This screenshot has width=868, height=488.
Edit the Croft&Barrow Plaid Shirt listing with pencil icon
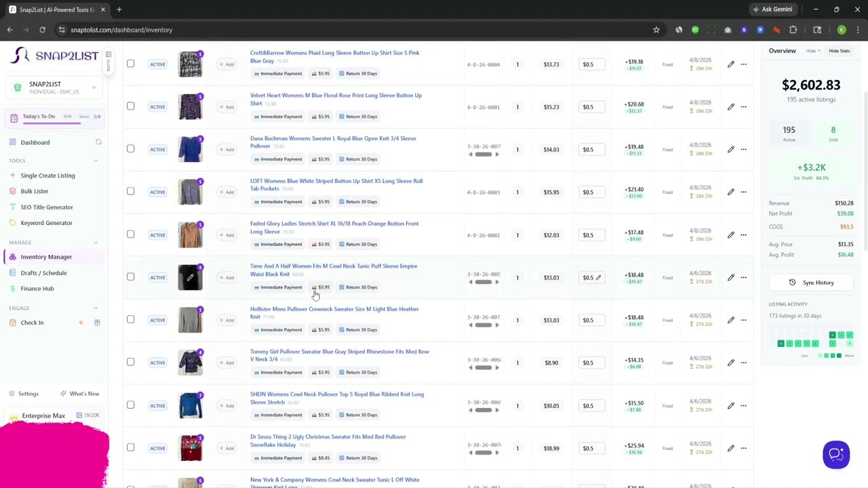point(730,64)
